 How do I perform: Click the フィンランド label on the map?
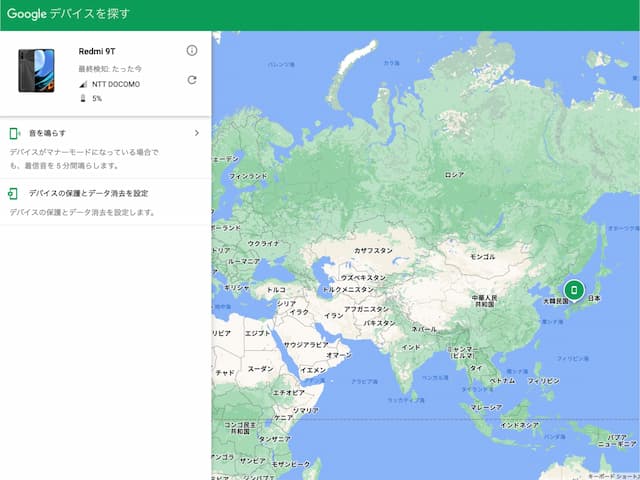pos(248,176)
